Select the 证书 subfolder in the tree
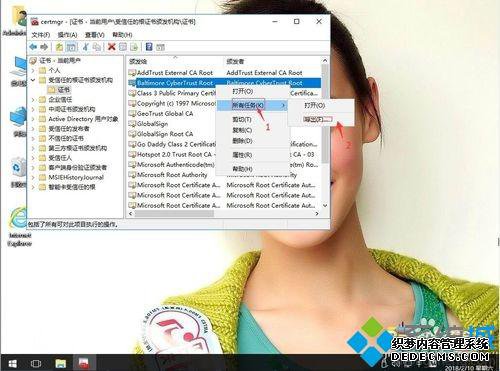Screen dimensions: 500x371 coord(63,90)
